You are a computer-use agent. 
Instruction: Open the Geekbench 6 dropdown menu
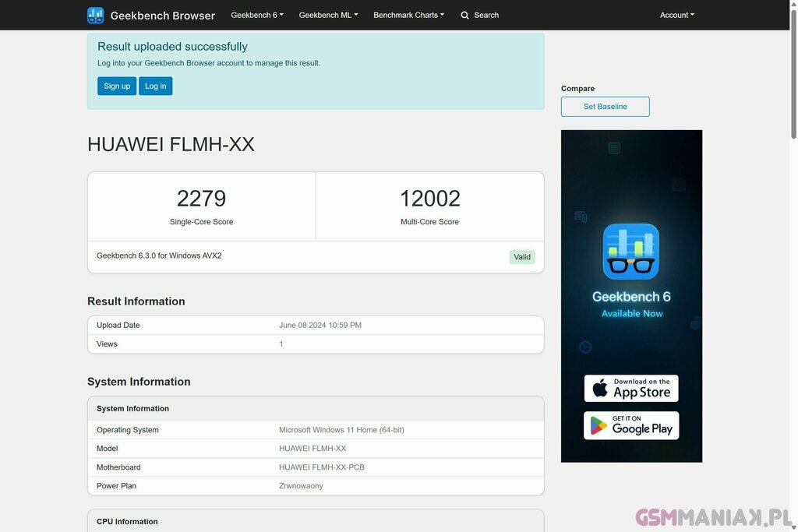coord(257,16)
